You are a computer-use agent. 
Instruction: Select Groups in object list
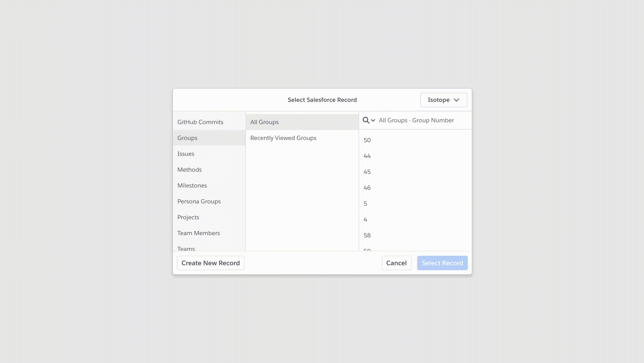pyautogui.click(x=187, y=138)
